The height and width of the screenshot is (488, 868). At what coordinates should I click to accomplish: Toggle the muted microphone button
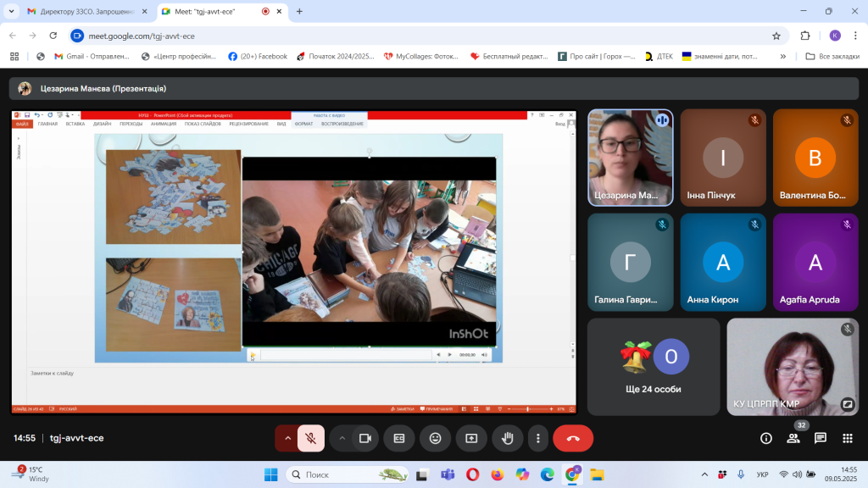tap(311, 438)
